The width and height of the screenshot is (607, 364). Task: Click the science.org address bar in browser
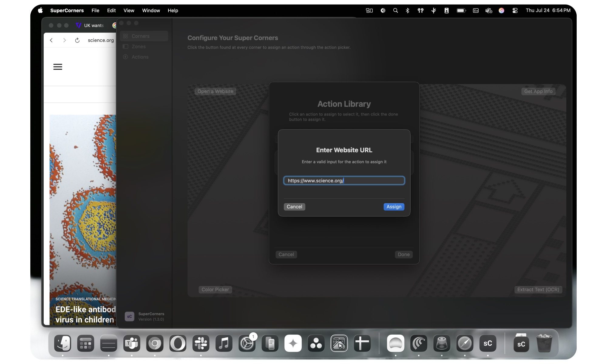(x=100, y=40)
